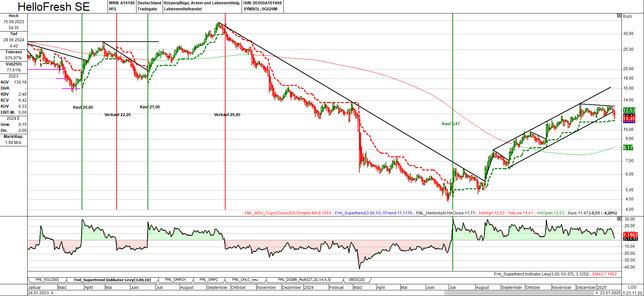Switch to the OBOS(20) tab
Screen dimensions: 644x296
357,280
